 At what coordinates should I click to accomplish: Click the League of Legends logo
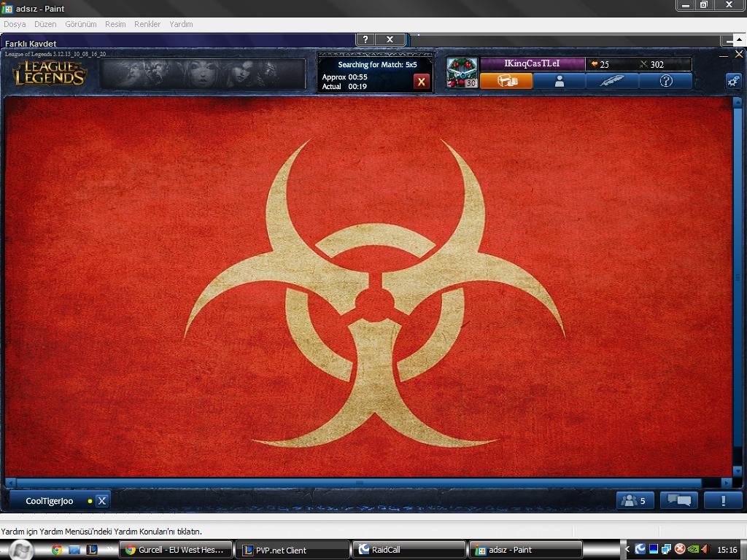49,74
